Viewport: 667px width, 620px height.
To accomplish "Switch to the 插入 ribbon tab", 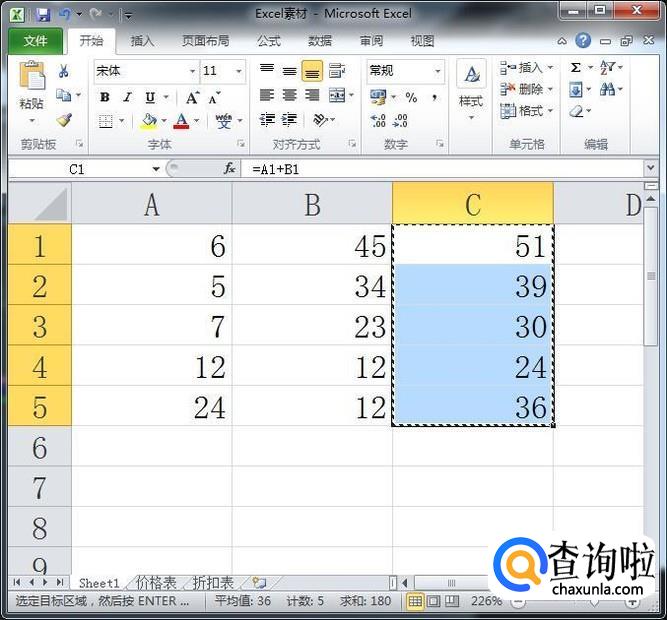I will point(143,41).
